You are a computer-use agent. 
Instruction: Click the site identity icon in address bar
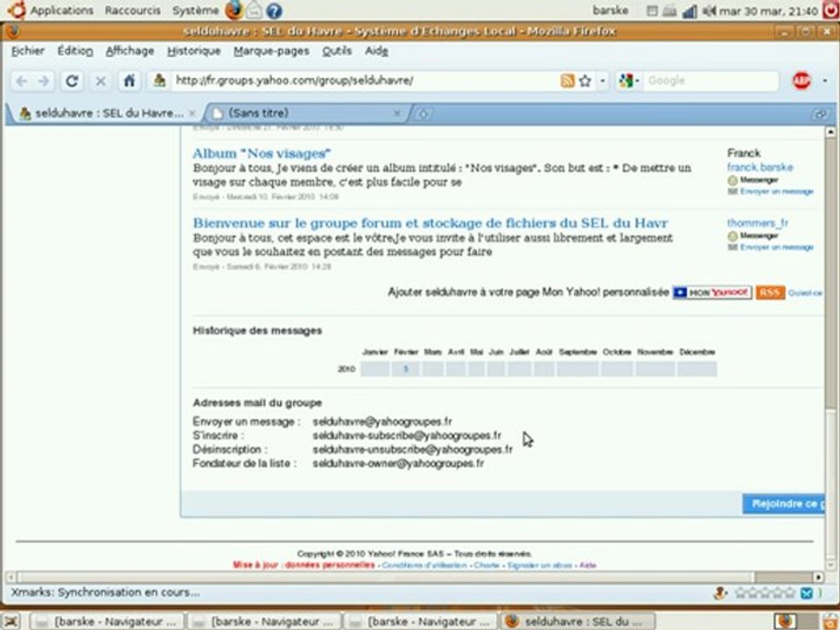pos(159,80)
